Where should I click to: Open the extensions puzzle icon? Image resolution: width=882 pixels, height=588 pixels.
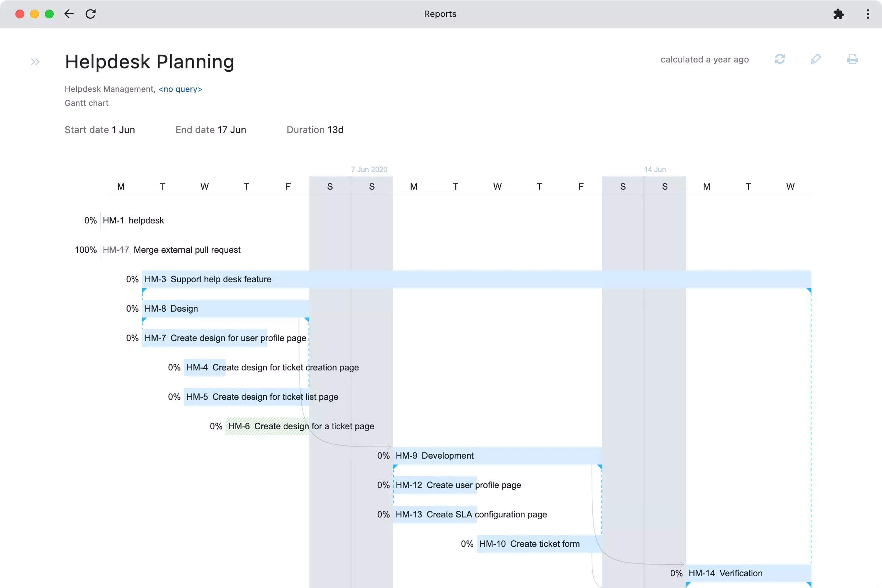point(838,14)
